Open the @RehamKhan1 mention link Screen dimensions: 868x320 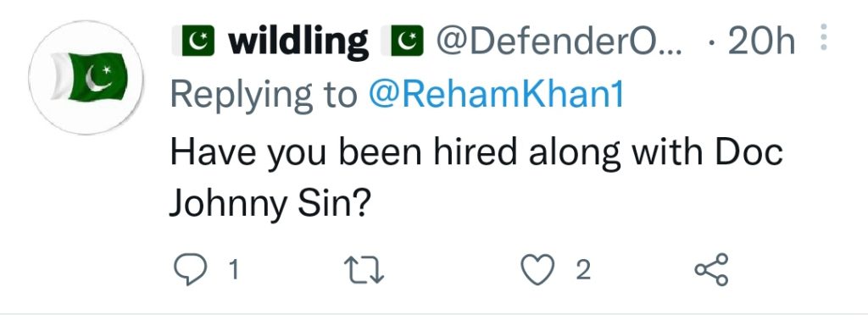coord(496,96)
